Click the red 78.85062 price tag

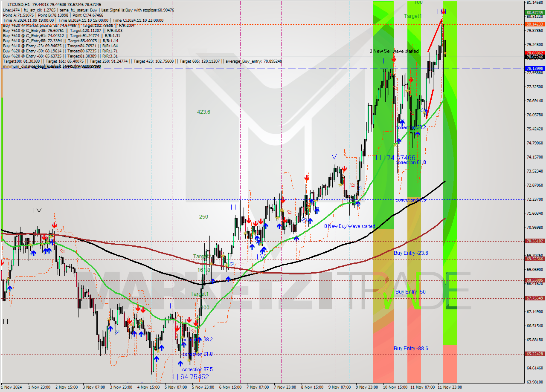[x=534, y=53]
